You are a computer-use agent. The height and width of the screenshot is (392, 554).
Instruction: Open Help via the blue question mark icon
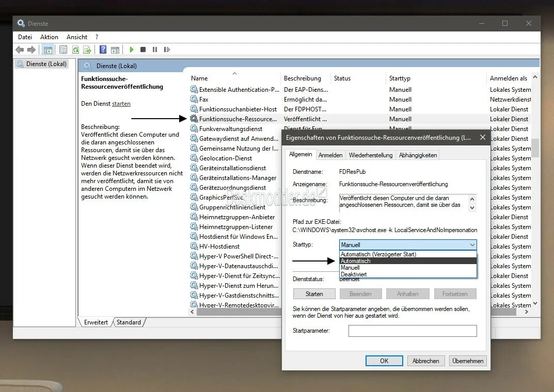point(103,49)
